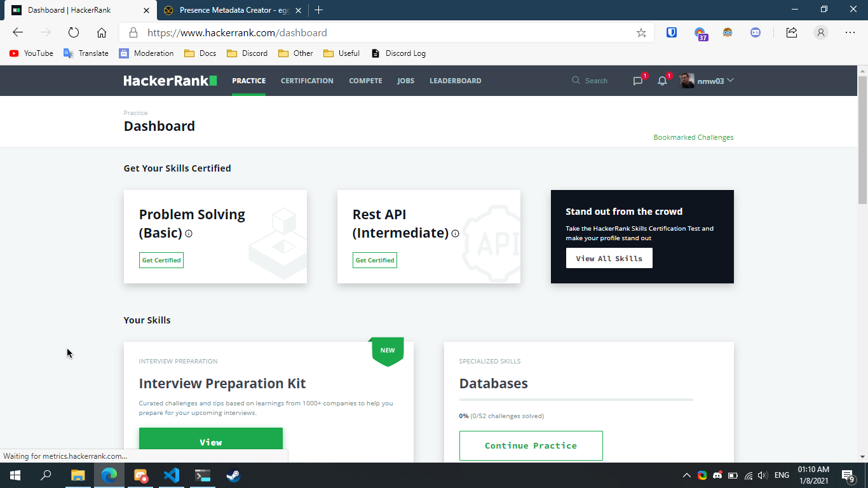Open the Moderation bookmark

coord(146,53)
